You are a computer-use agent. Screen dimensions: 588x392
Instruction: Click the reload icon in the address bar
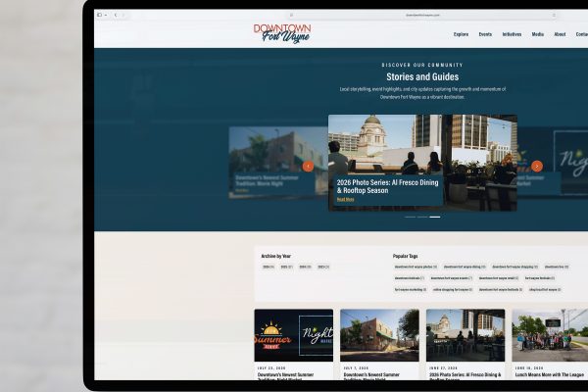tap(554, 15)
